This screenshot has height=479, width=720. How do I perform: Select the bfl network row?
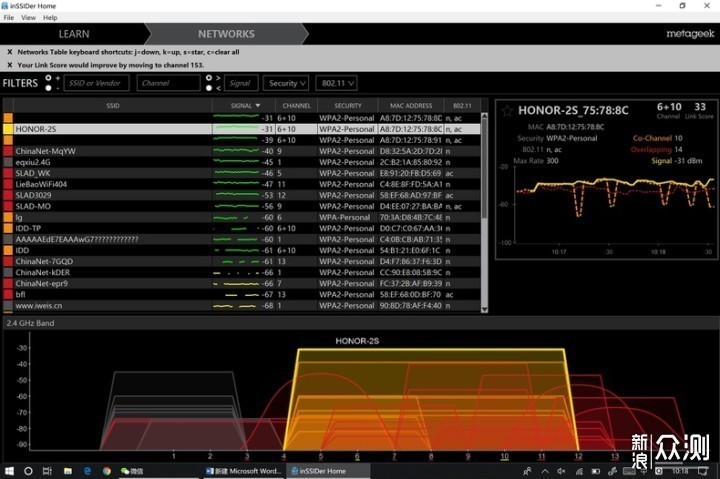(242, 294)
